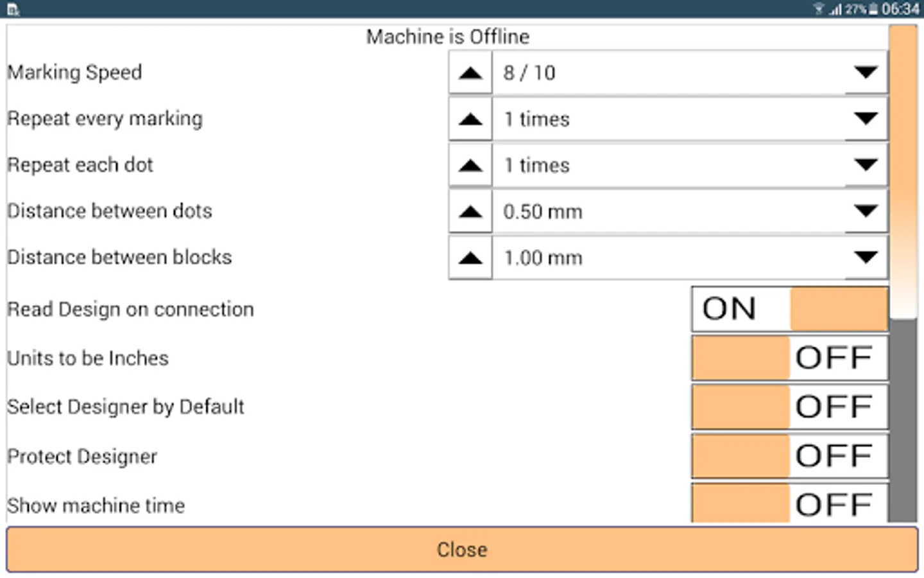Image resolution: width=924 pixels, height=578 pixels.
Task: Click the gray scrollbar track below thumb
Action: pyautogui.click(x=903, y=420)
